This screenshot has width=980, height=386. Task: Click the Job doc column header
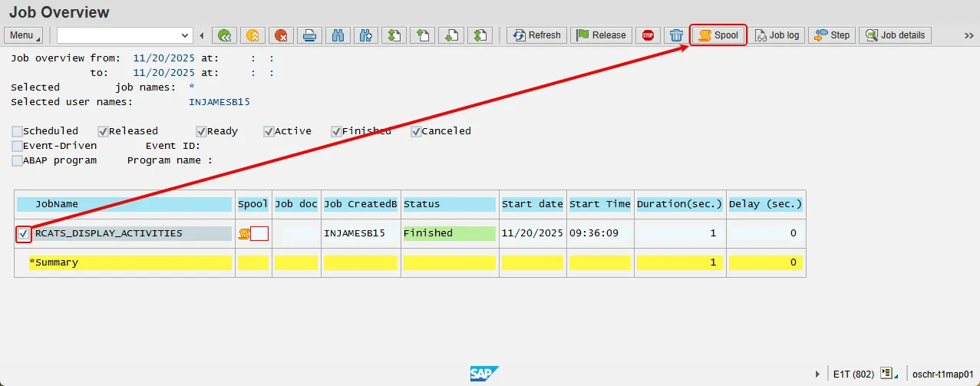[x=296, y=204]
